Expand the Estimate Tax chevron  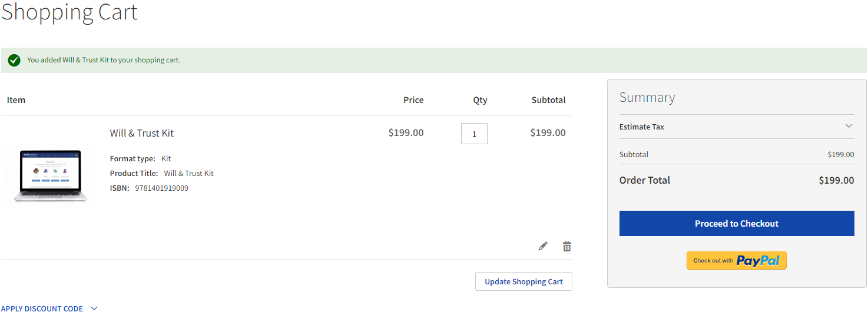(849, 126)
